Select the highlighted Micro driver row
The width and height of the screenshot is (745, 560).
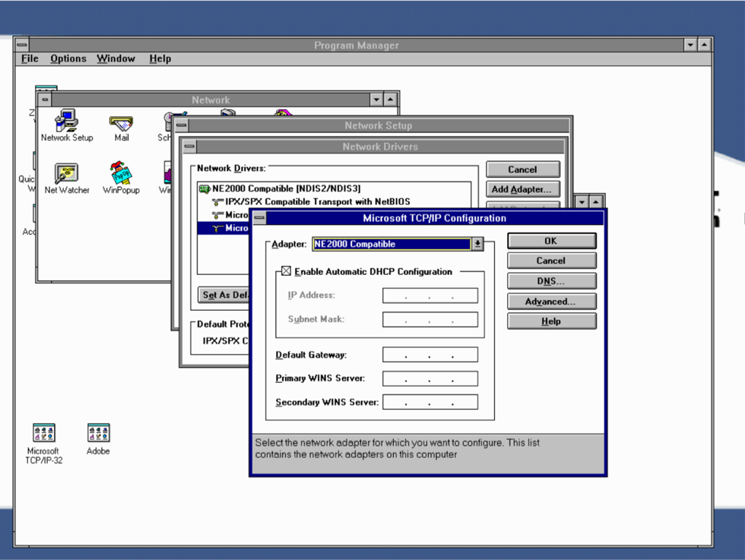point(223,229)
